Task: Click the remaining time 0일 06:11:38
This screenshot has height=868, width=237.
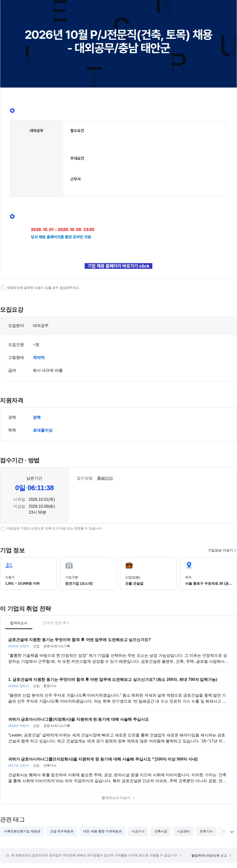Action: pyautogui.click(x=34, y=488)
